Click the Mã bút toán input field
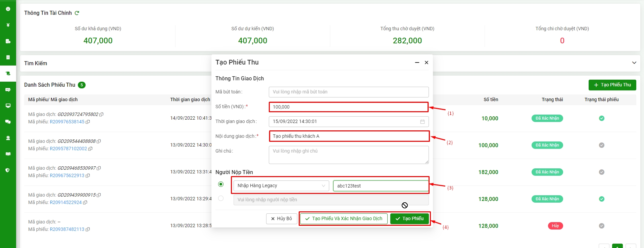 348,92
